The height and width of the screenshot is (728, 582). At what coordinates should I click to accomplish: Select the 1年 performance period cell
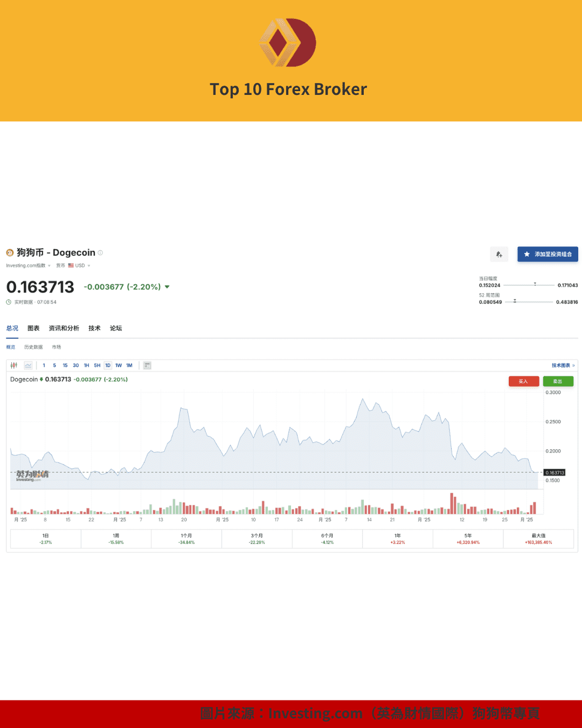[397, 538]
